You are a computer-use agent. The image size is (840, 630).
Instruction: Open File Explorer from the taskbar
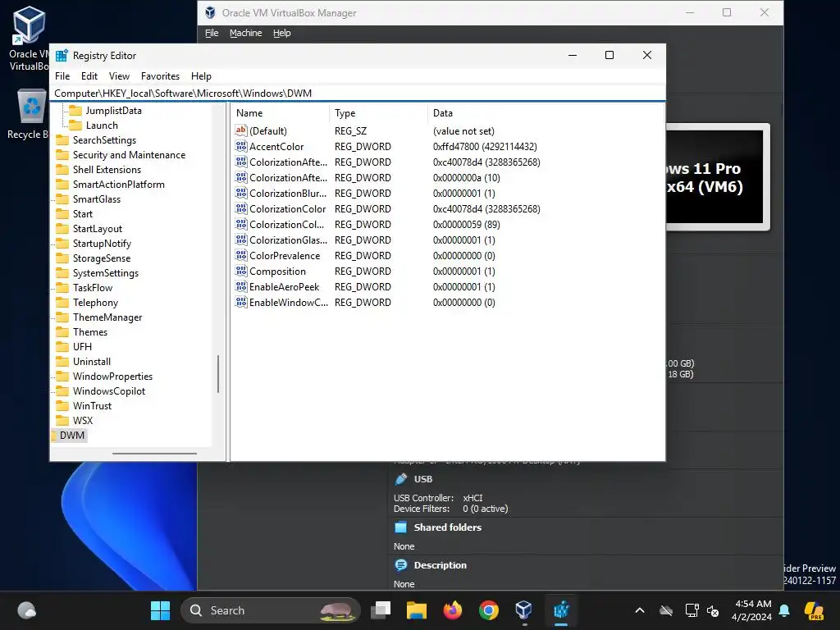coord(416,610)
